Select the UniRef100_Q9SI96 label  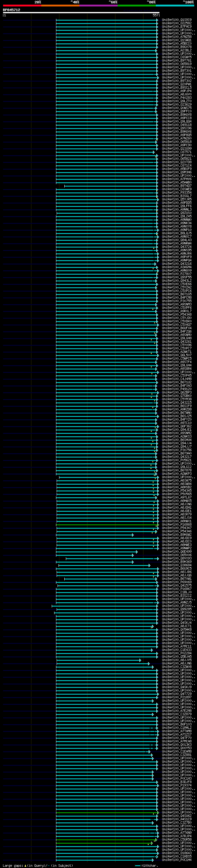point(177,128)
